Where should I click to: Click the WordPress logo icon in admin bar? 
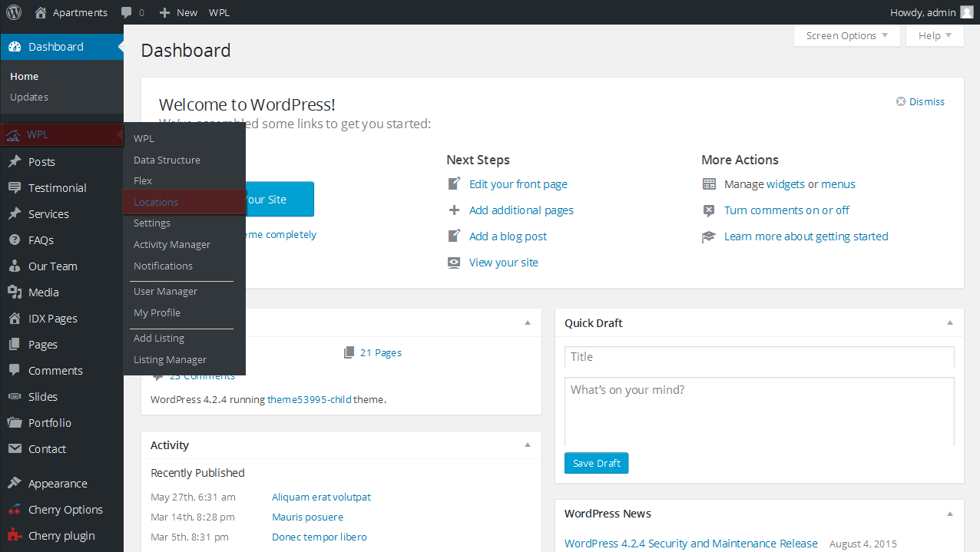pyautogui.click(x=14, y=12)
